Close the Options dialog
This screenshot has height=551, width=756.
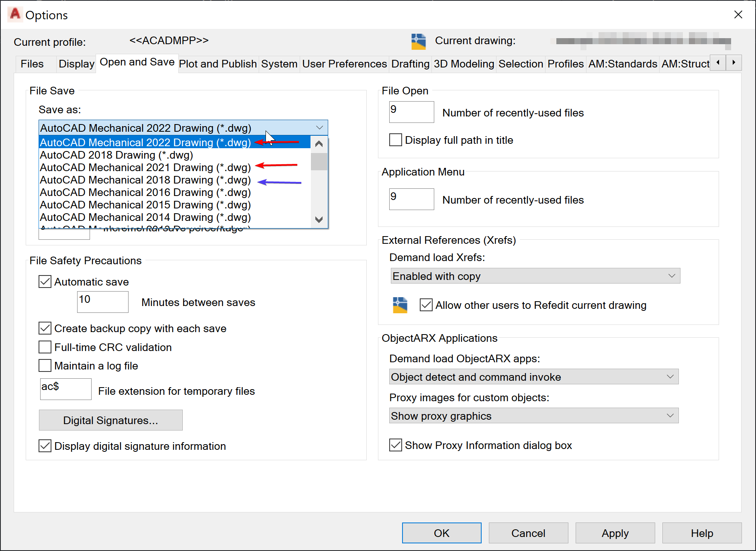738,14
